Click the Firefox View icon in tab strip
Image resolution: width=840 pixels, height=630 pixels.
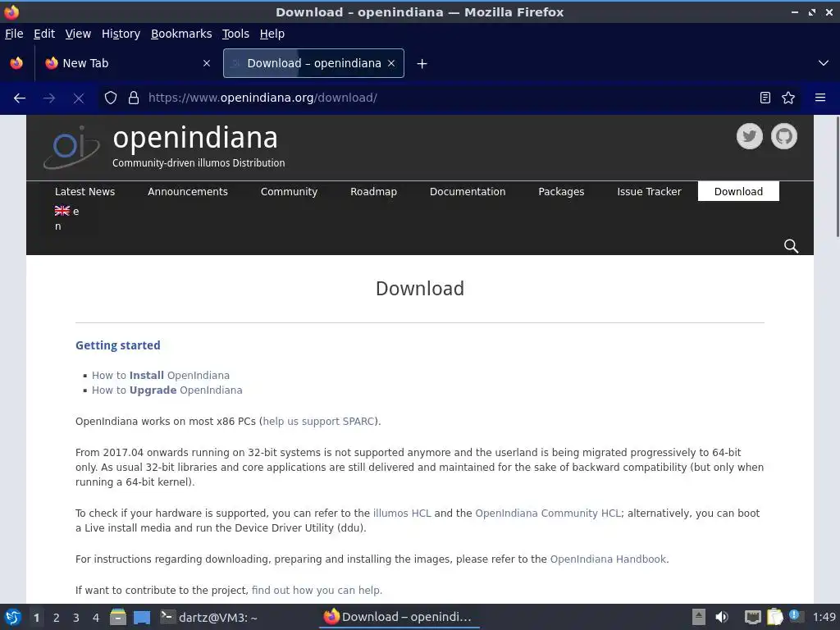pos(16,63)
